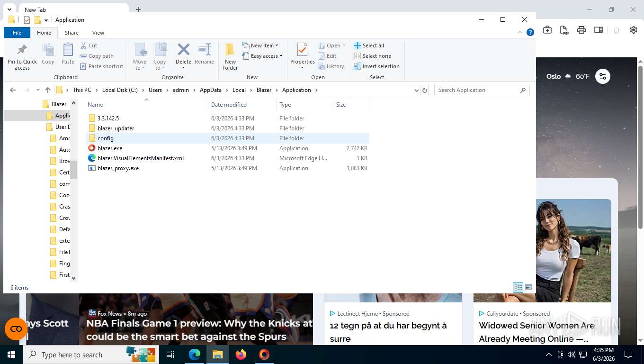Open the File menu tab
The height and width of the screenshot is (364, 644).
tap(17, 33)
